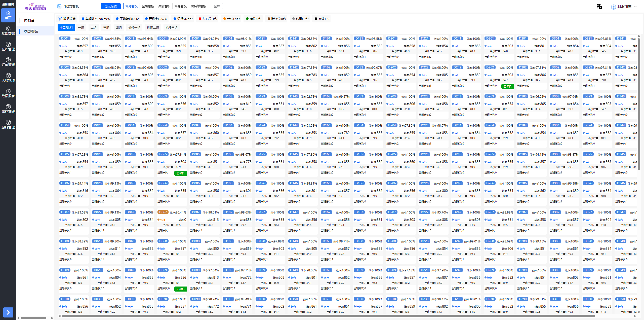
Task: Open the basic data gear icon
Action: 8,29
